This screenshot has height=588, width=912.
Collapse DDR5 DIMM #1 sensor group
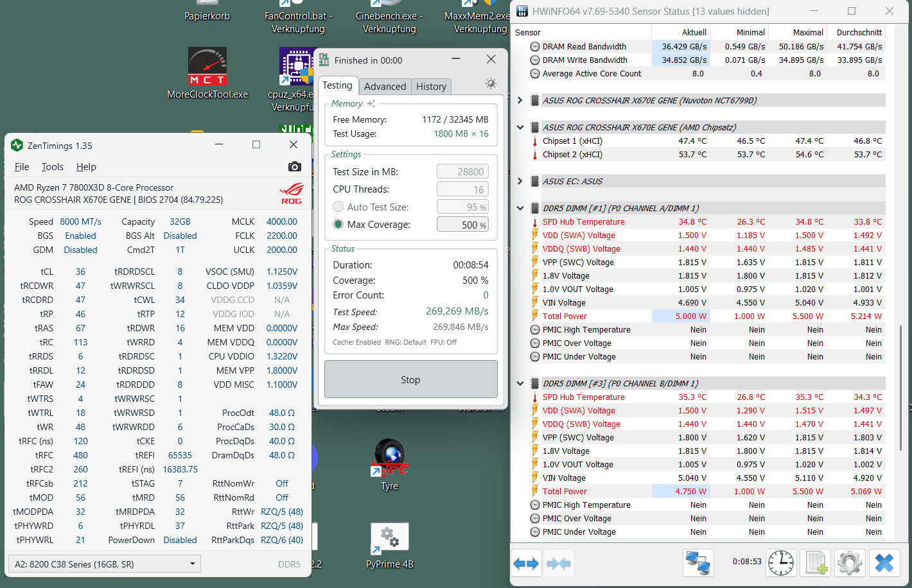point(520,208)
